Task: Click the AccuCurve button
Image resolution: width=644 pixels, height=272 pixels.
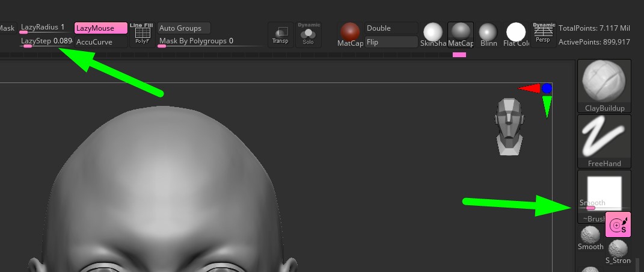Action: tap(100, 42)
